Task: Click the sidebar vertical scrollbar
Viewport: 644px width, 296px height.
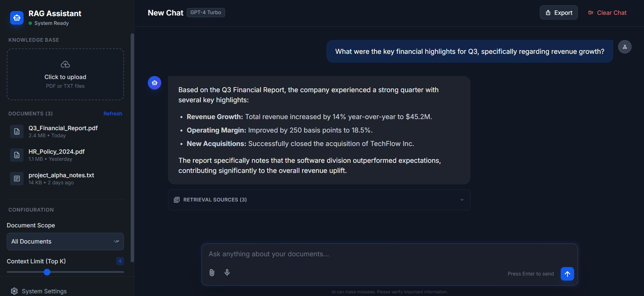Action: pos(132,148)
